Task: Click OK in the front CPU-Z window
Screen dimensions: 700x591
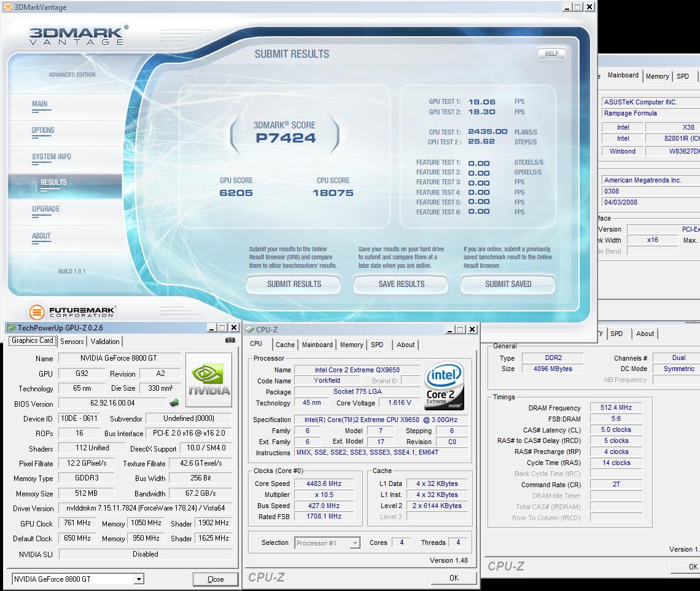Action: 454,578
